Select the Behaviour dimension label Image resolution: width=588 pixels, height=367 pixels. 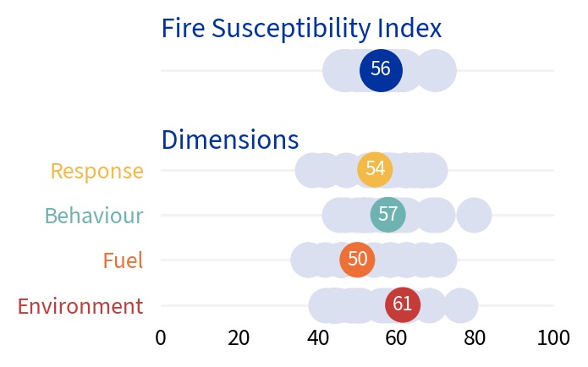click(x=93, y=216)
